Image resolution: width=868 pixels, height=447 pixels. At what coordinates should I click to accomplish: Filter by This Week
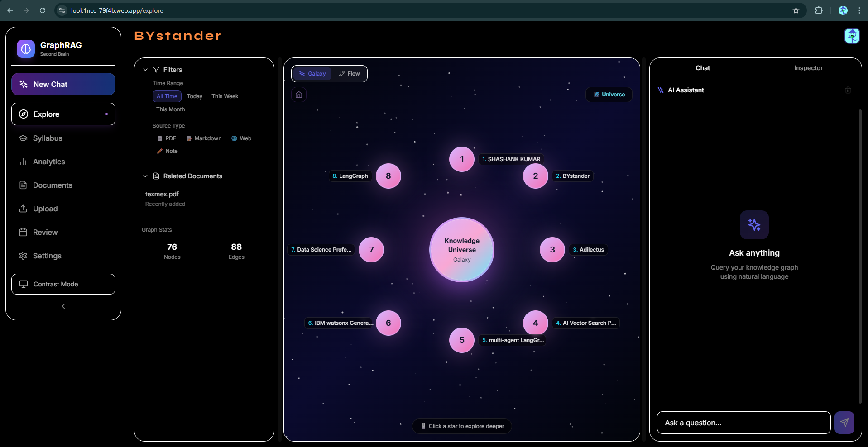(225, 96)
